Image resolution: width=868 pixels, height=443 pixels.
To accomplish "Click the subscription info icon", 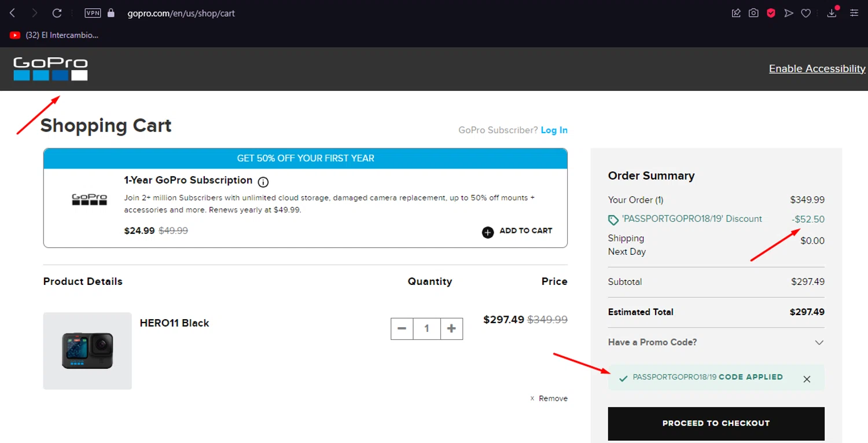I will [263, 182].
